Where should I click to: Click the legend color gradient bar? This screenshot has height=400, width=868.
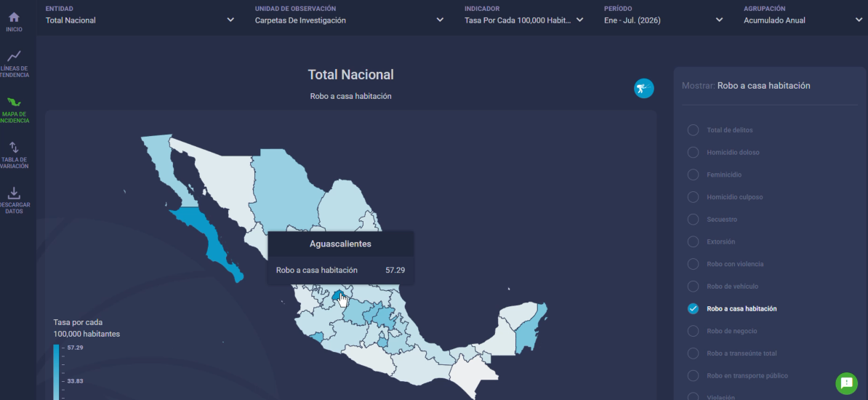56,371
